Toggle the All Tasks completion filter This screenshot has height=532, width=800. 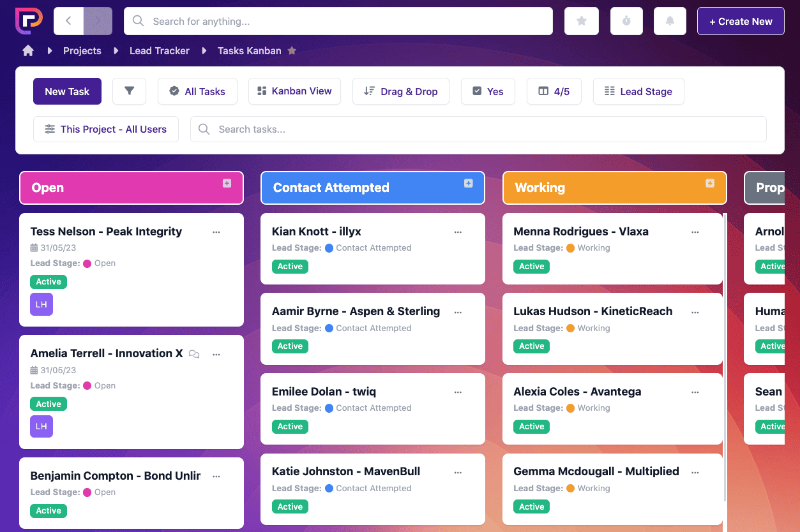[197, 91]
